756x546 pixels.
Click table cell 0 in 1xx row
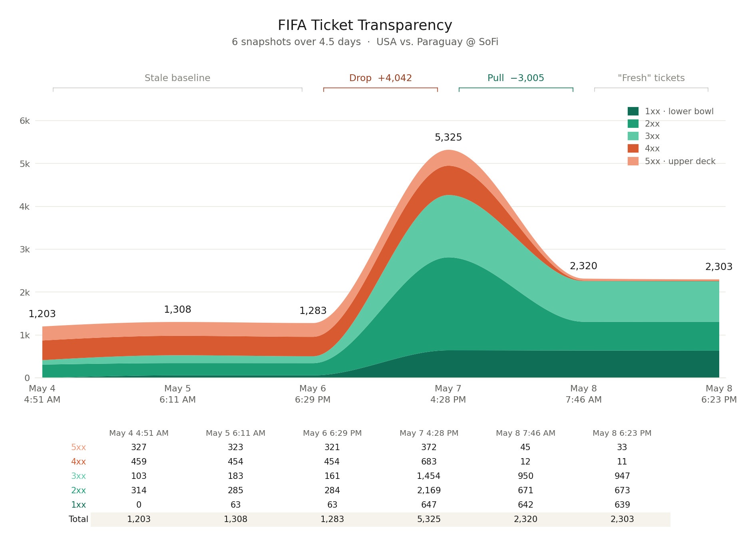click(x=139, y=505)
